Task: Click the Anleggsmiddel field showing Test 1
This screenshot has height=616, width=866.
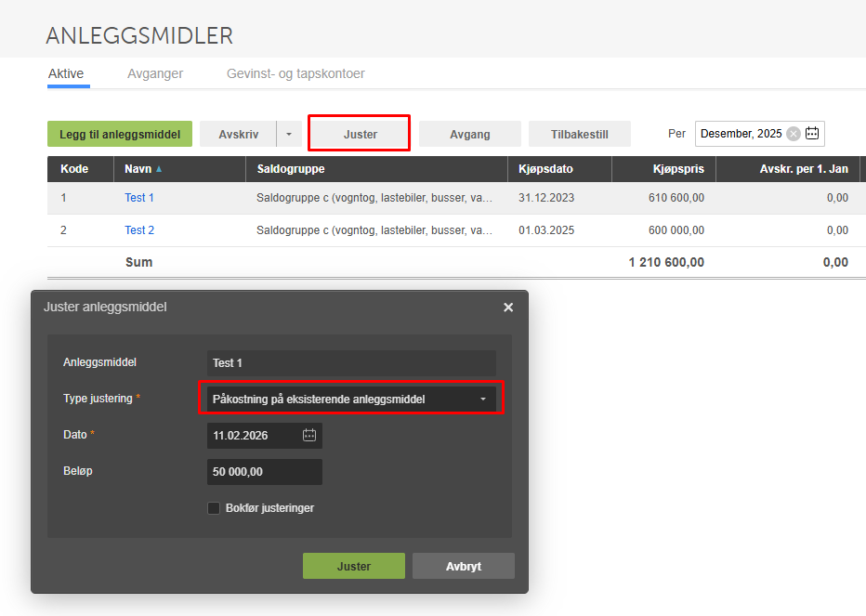Action: [351, 363]
